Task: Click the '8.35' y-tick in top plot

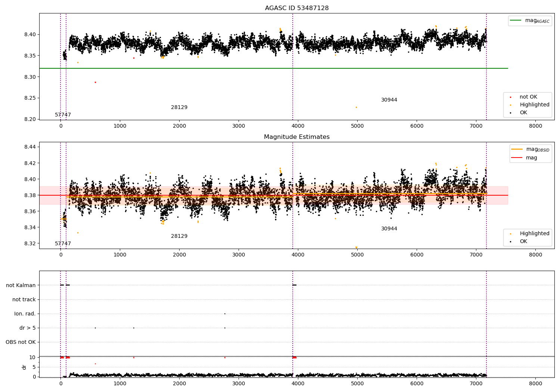Action: click(30, 56)
